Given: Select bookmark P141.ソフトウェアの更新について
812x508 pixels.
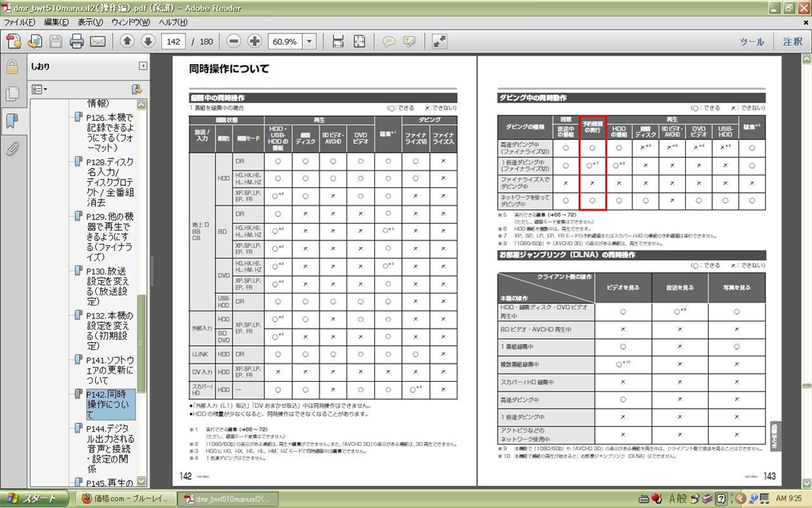Looking at the screenshot, I should (x=110, y=370).
